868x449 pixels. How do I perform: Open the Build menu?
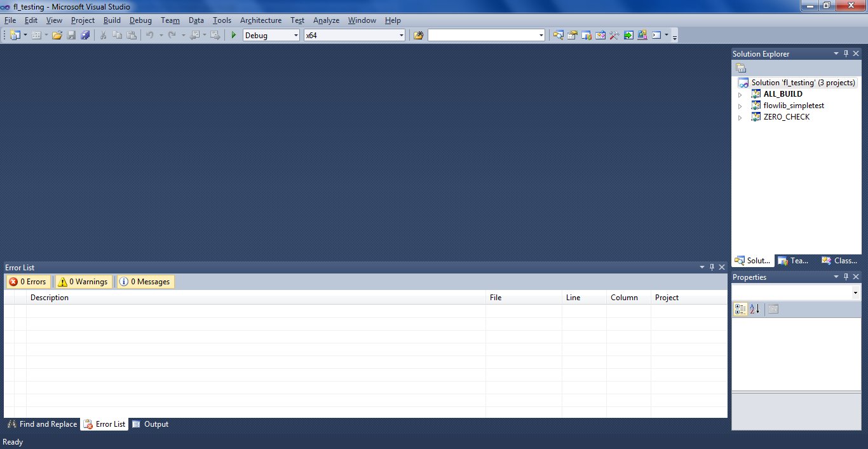[x=112, y=20]
